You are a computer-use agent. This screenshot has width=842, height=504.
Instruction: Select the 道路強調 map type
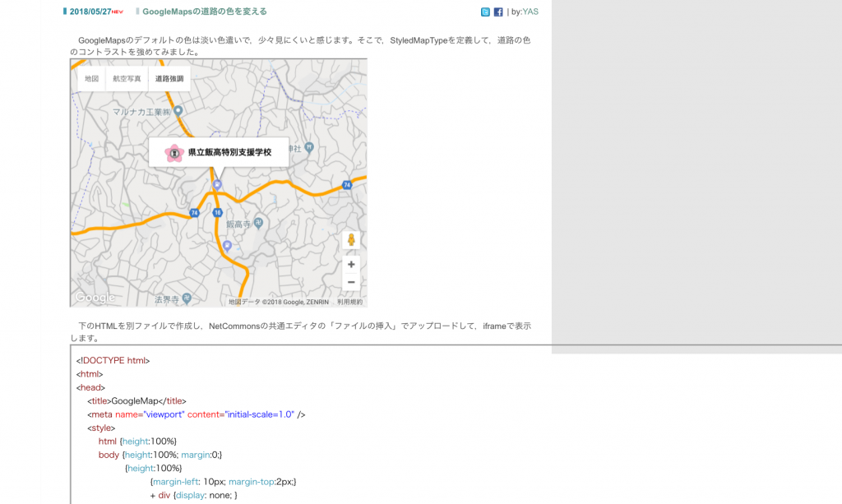[169, 78]
